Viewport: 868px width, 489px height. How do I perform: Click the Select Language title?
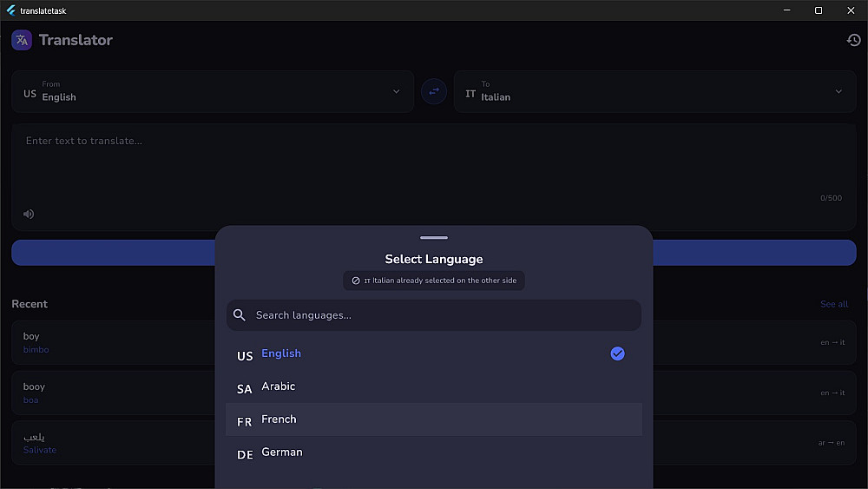433,259
